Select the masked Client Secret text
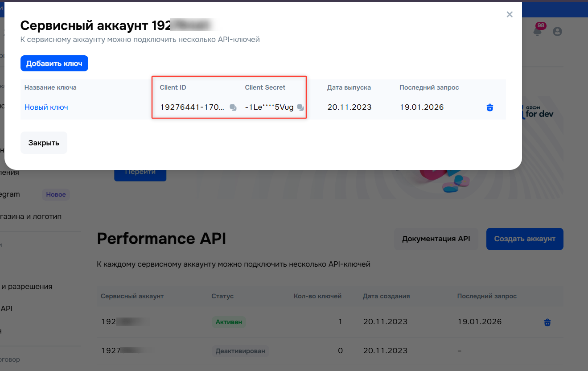Image resolution: width=588 pixels, height=371 pixels. [x=269, y=107]
